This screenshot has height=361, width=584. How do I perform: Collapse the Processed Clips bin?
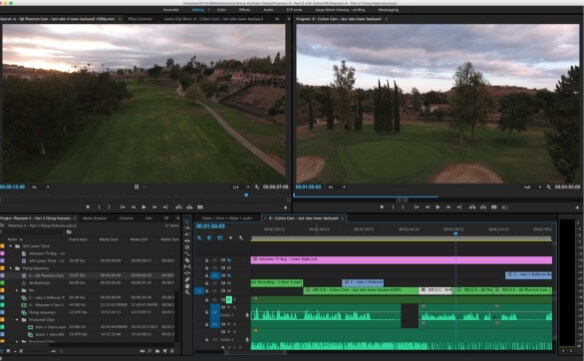tap(17, 320)
